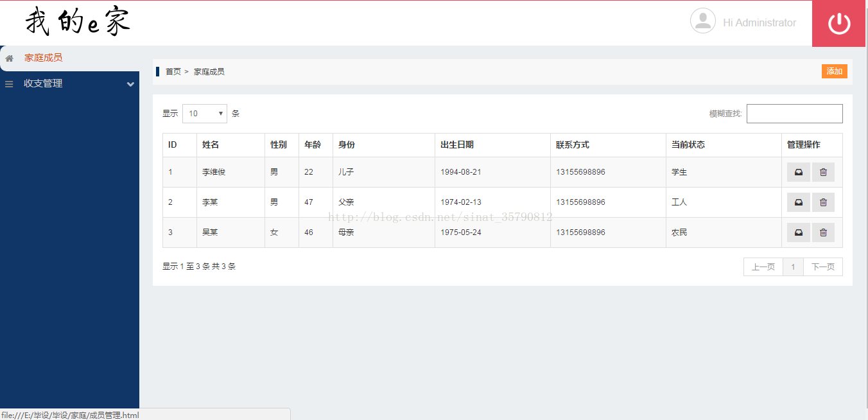Click trash delete icon in 李某 row

point(824,202)
